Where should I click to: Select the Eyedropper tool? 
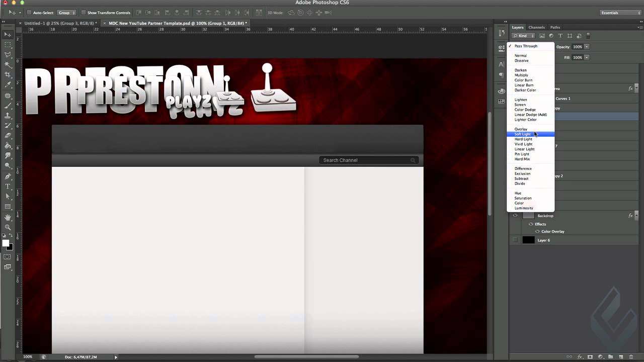[8, 85]
